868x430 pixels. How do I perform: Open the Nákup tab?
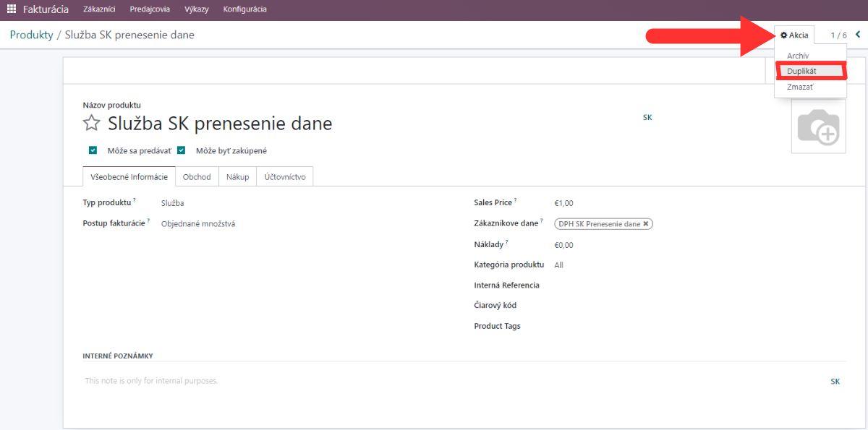237,177
